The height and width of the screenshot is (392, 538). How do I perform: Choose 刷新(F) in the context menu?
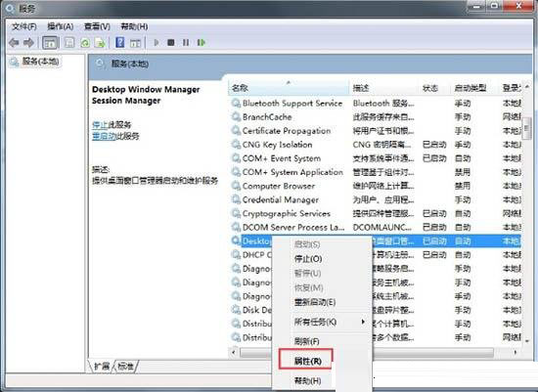tap(307, 341)
